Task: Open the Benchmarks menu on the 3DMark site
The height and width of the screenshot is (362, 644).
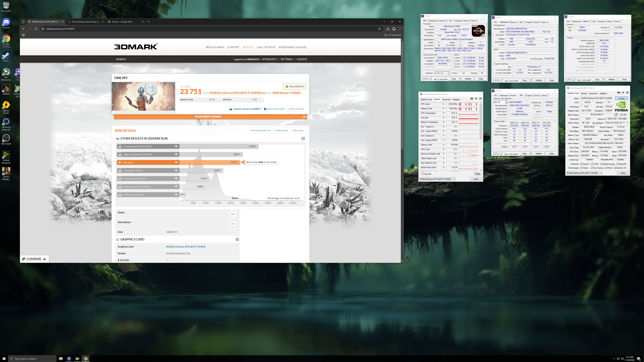Action: 215,47
